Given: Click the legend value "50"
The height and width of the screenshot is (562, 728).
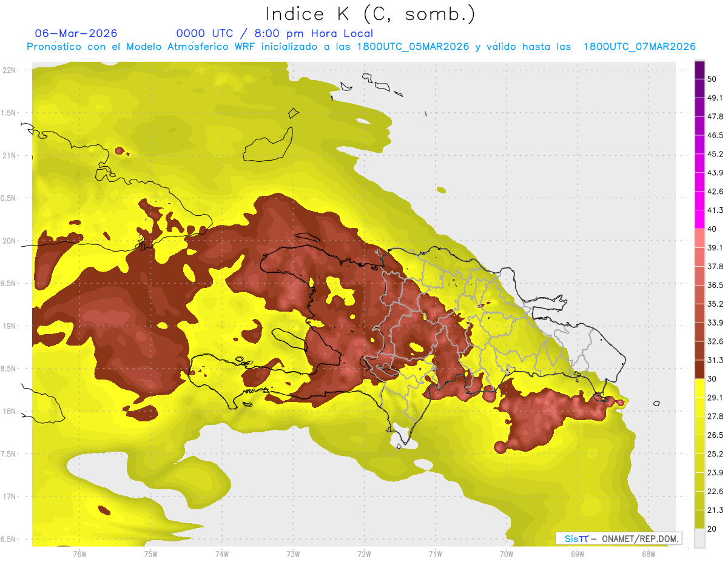Looking at the screenshot, I should [712, 79].
